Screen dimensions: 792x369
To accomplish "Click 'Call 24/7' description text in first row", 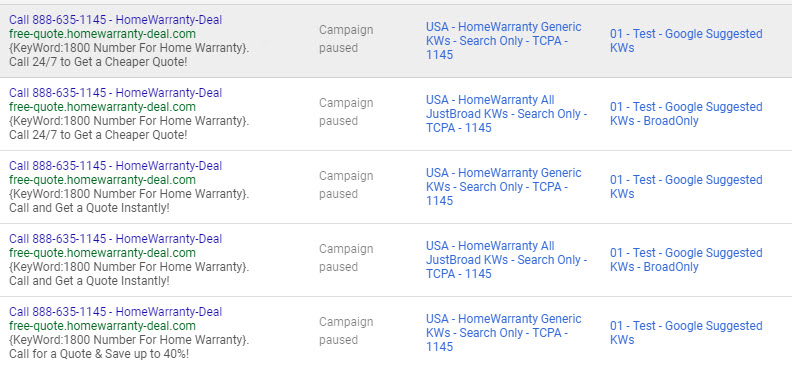I will point(98,63).
